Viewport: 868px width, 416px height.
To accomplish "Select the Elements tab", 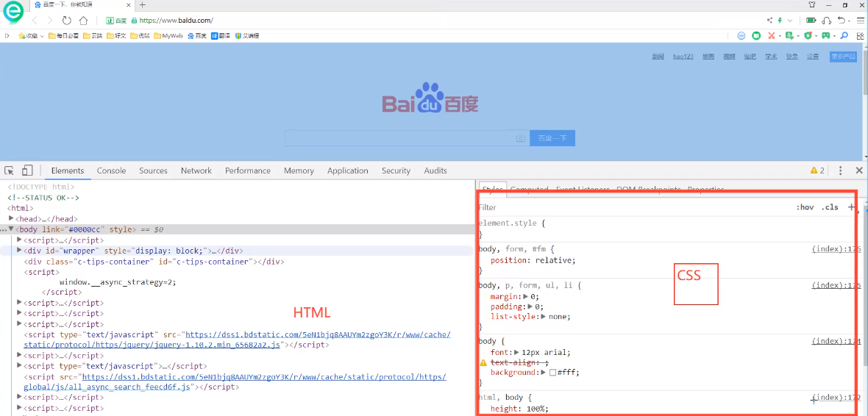I will tap(68, 171).
